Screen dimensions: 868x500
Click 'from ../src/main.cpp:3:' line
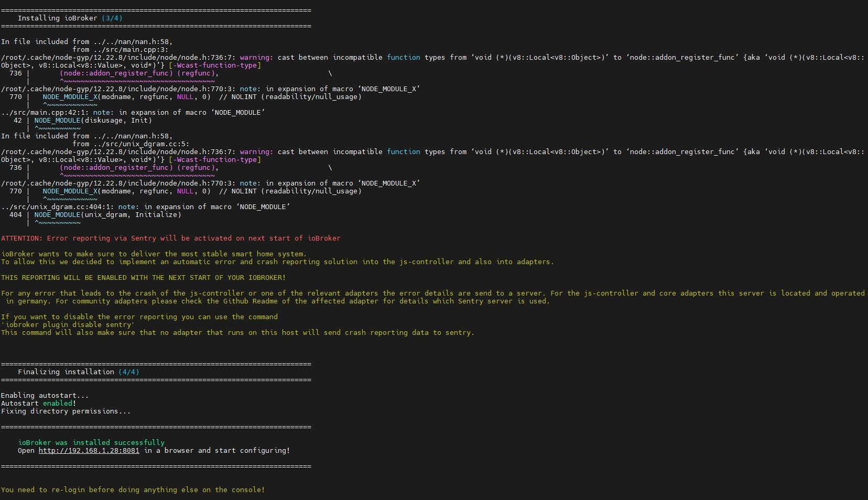(121, 49)
